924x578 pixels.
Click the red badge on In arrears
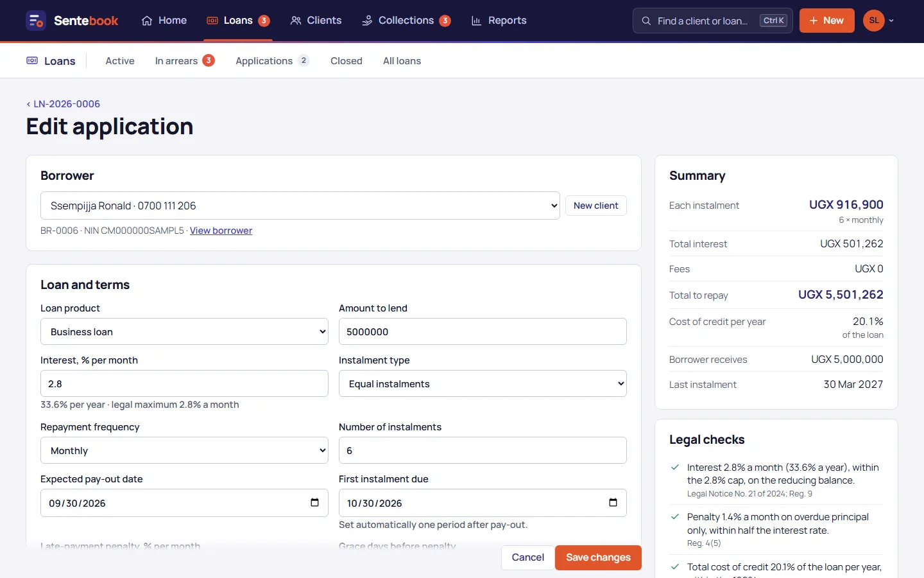[x=209, y=60]
